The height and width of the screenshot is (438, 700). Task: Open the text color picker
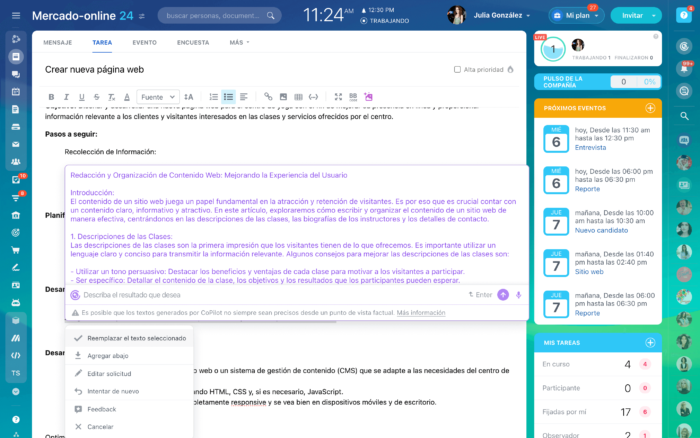click(x=127, y=97)
